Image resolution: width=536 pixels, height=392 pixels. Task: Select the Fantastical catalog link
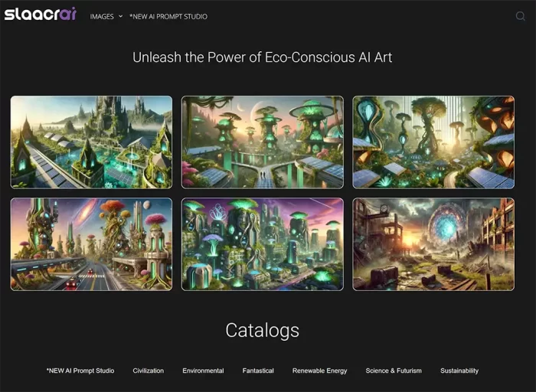click(x=258, y=371)
